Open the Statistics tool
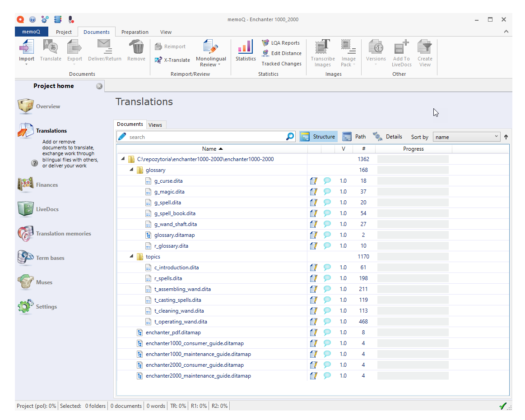The width and height of the screenshot is (525, 420). point(245,51)
